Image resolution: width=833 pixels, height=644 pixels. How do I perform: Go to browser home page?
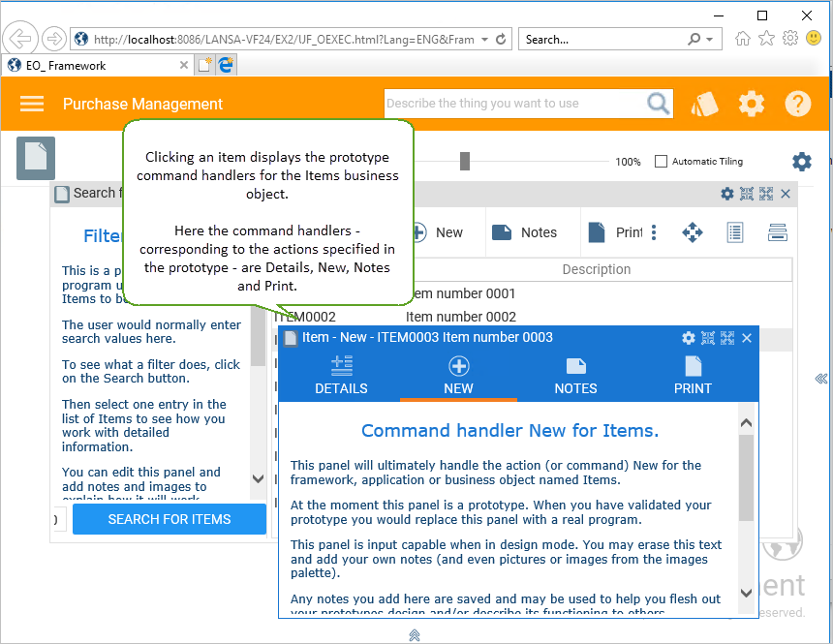(x=743, y=39)
